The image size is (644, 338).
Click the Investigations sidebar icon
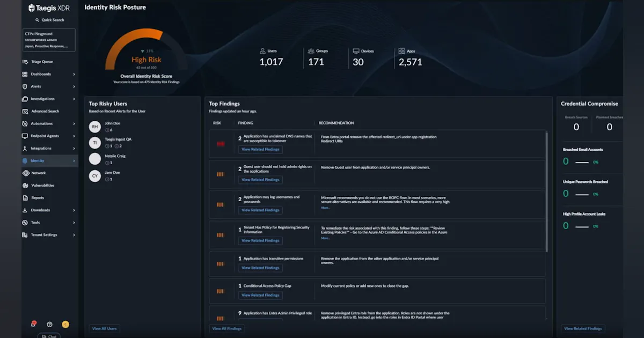click(25, 99)
